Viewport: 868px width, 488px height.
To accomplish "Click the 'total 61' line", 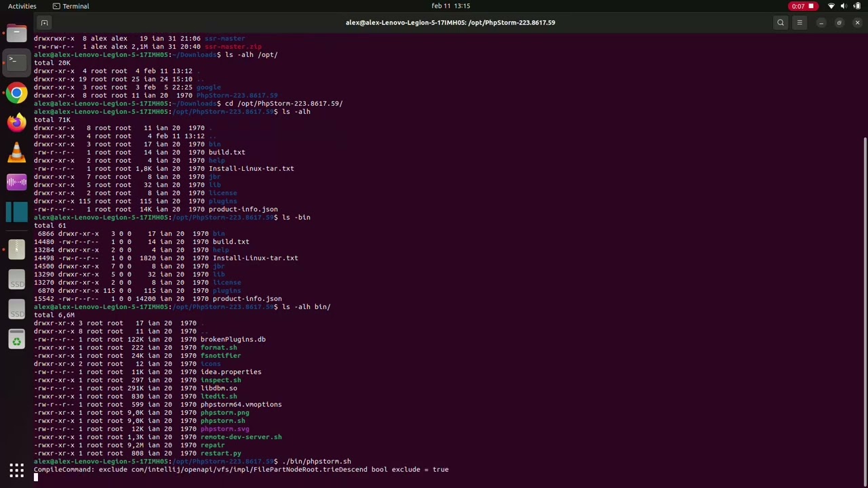I will pyautogui.click(x=50, y=226).
